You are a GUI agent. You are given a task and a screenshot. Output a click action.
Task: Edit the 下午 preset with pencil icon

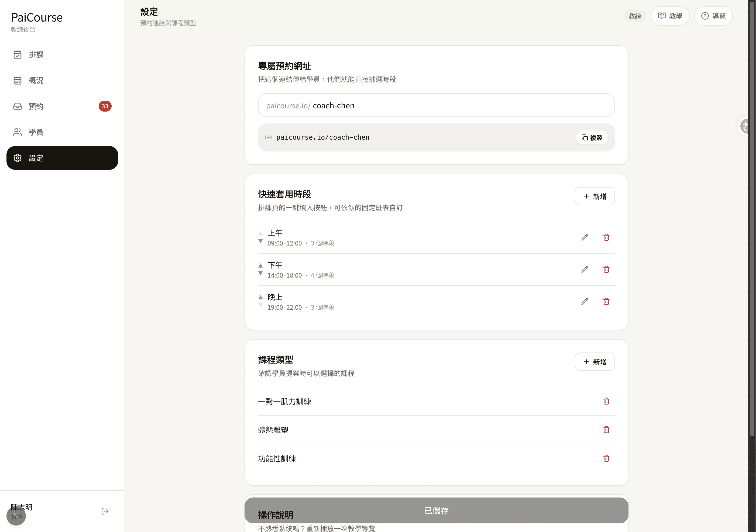click(585, 269)
